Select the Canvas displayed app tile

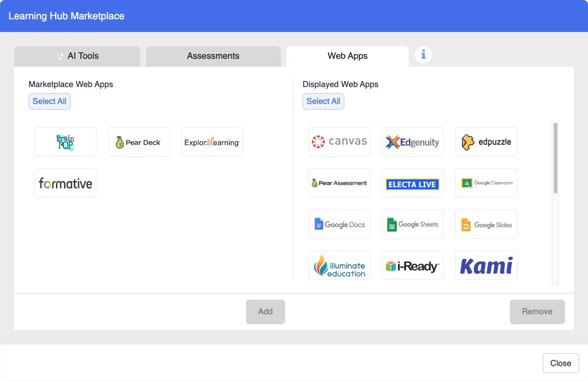tap(339, 142)
